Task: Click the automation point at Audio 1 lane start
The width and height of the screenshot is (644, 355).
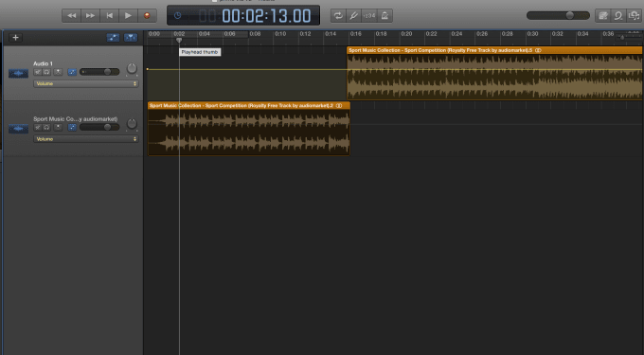Action: [x=148, y=69]
